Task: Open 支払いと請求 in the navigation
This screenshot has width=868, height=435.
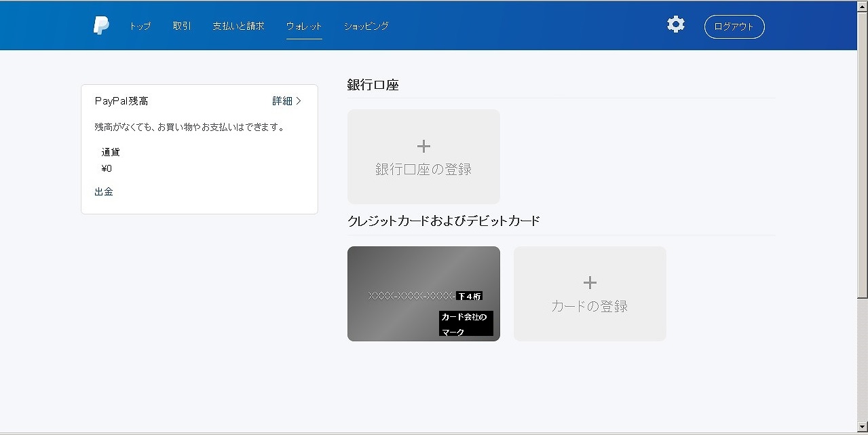Action: coord(238,26)
